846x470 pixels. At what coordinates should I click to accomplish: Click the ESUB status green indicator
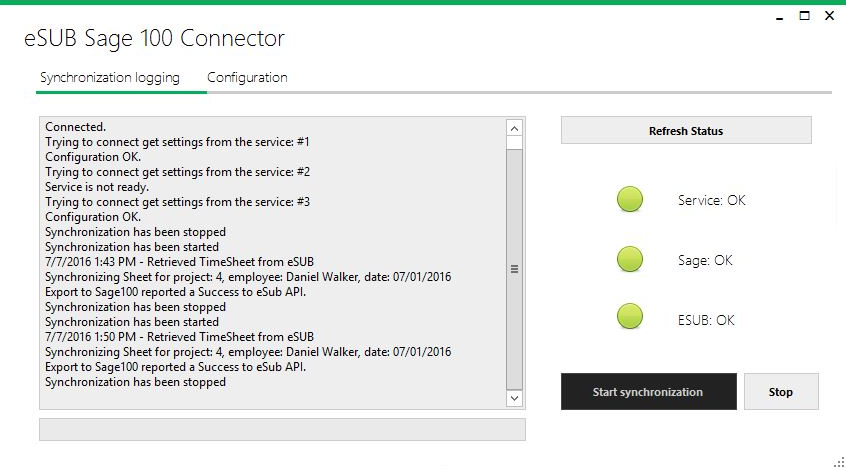click(x=630, y=316)
